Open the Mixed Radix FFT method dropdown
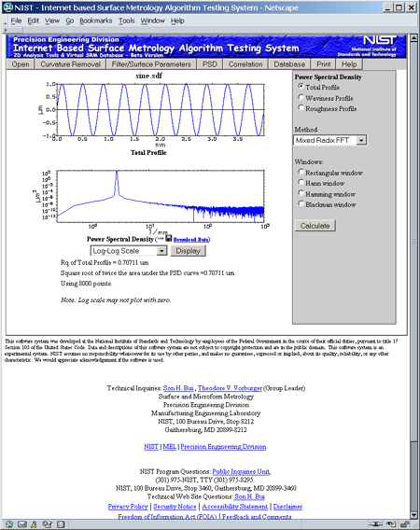The image size is (420, 530). 330,140
